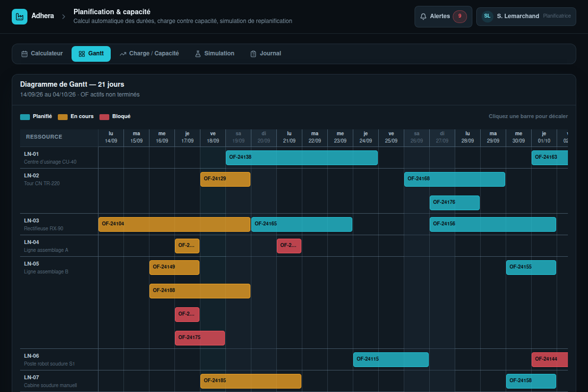588x392 pixels.
Task: Select bar OF-24138 on LN-01
Action: [302, 157]
